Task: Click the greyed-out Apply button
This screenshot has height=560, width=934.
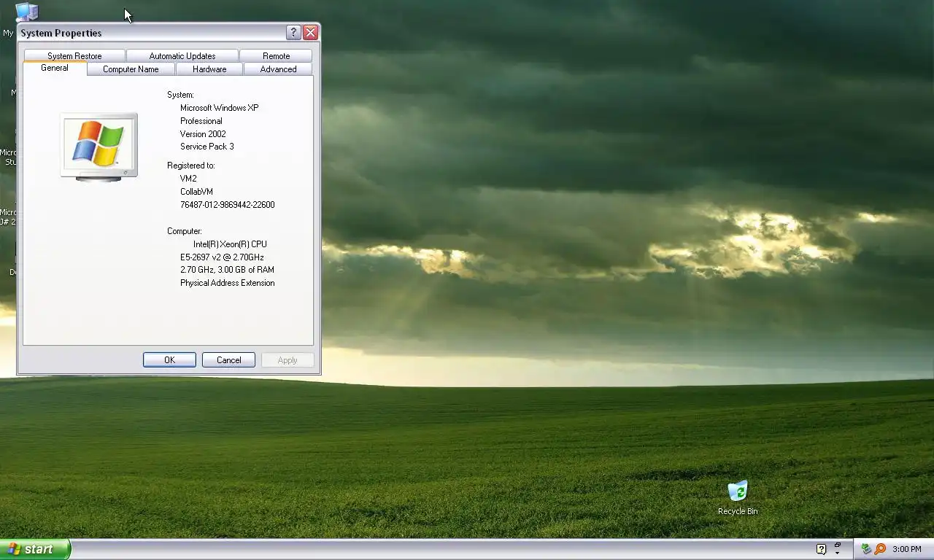Action: [287, 360]
